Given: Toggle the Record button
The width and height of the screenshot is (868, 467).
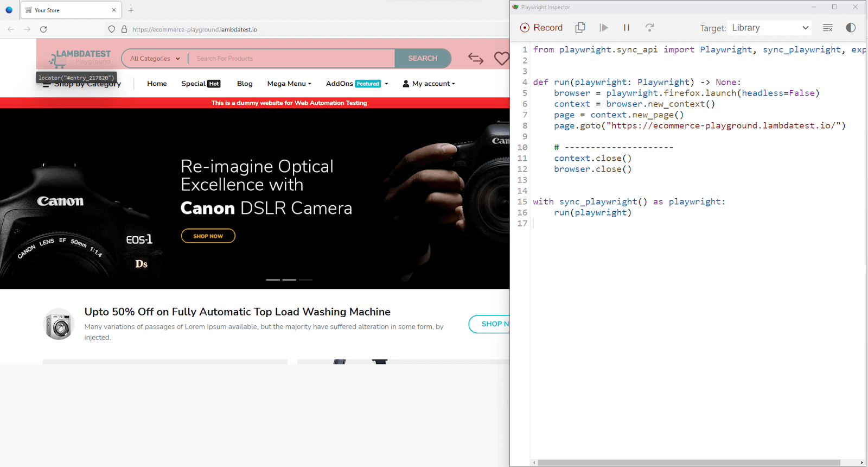Looking at the screenshot, I should (541, 28).
